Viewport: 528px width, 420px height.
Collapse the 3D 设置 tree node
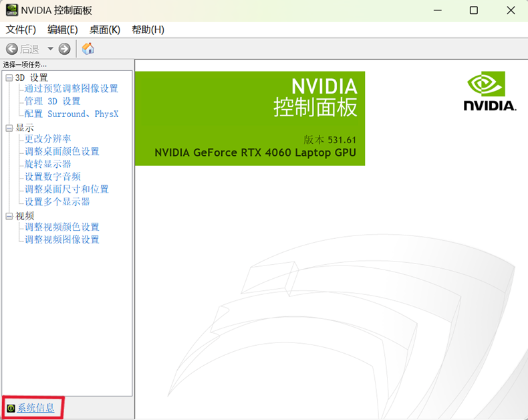(9, 78)
